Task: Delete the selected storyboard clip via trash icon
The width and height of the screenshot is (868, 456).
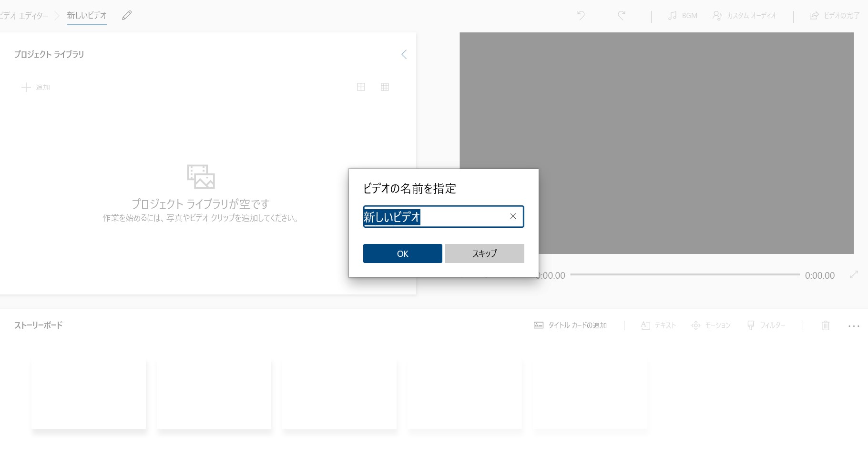Action: click(826, 325)
